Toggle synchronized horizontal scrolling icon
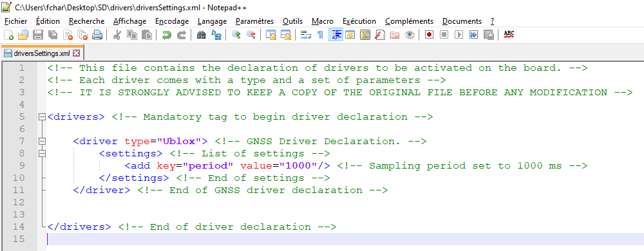 point(285,35)
